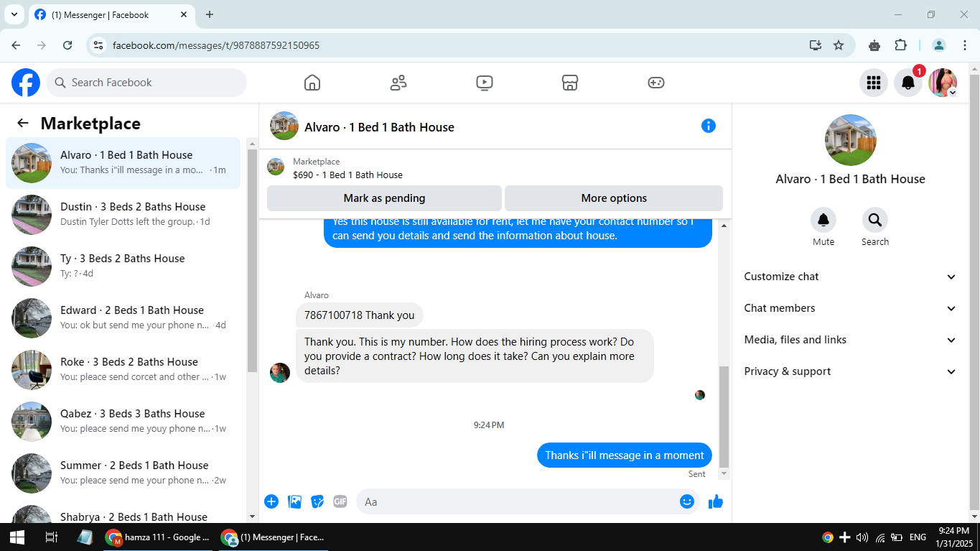
Task: Open the Alvaro 1 Bed 1 Bath House chat
Action: click(x=123, y=163)
